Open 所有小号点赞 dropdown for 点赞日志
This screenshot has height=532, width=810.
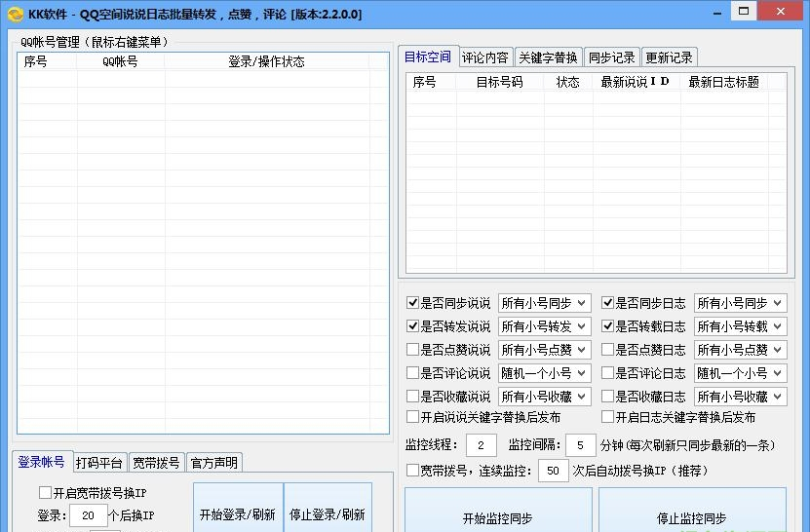[740, 350]
